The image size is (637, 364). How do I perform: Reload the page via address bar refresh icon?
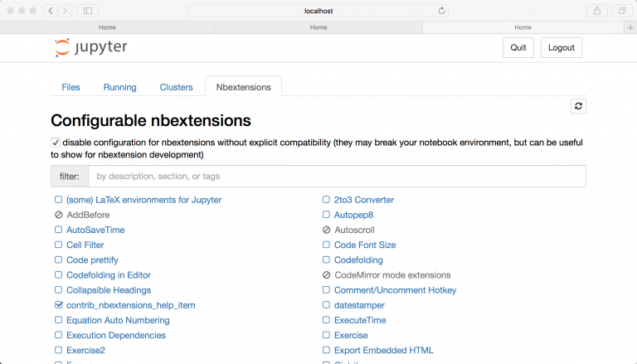(x=441, y=11)
